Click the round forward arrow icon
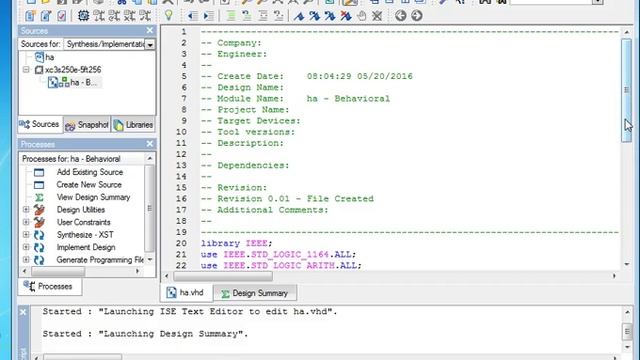 pos(417,16)
